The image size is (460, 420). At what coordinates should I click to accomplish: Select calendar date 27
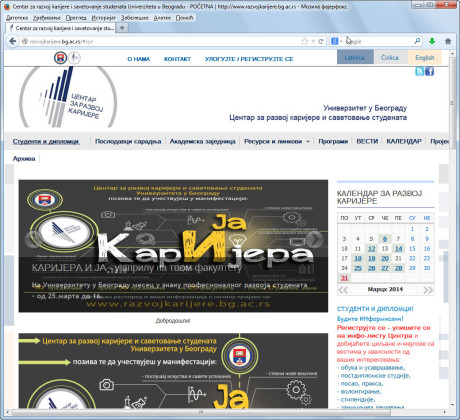click(x=385, y=268)
